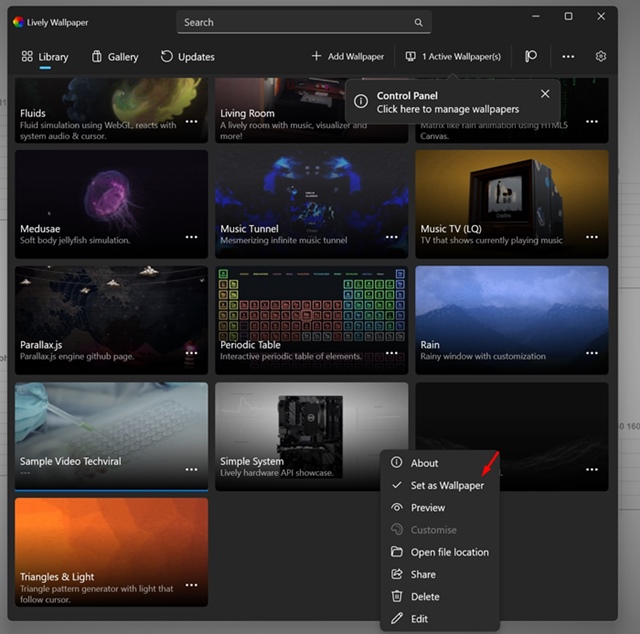The height and width of the screenshot is (634, 640).
Task: Click the Lively Wallpaper app logo
Action: point(18,22)
